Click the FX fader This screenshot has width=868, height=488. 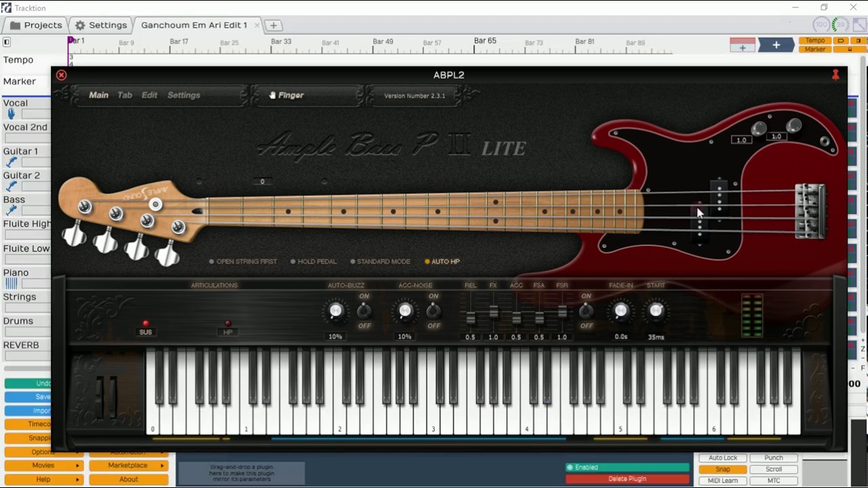coord(493,310)
